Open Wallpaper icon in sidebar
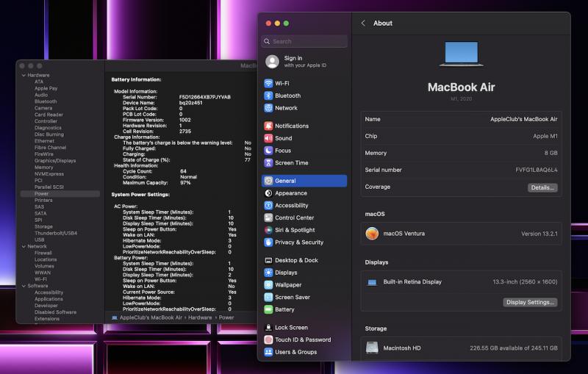The height and width of the screenshot is (374, 588). tap(268, 285)
